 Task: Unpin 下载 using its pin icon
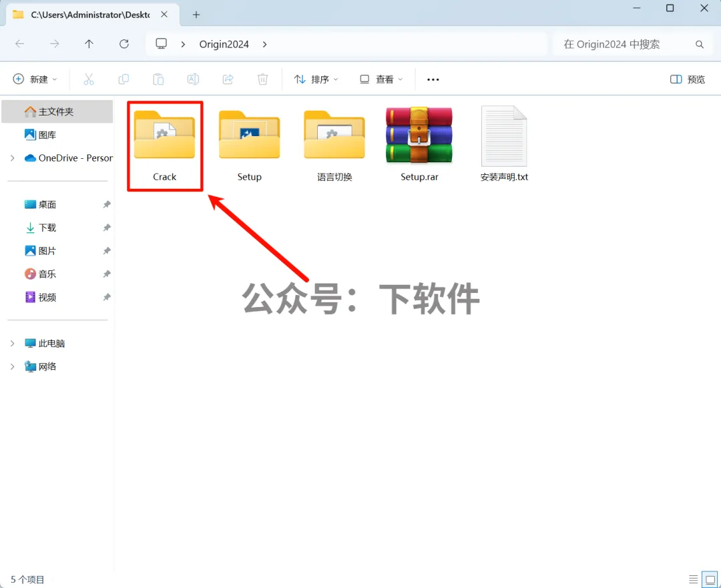[x=107, y=228]
